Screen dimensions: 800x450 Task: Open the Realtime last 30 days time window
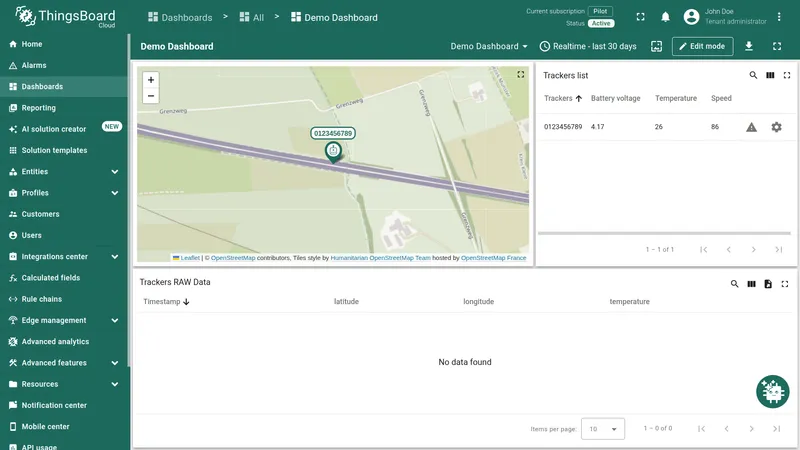(x=588, y=46)
